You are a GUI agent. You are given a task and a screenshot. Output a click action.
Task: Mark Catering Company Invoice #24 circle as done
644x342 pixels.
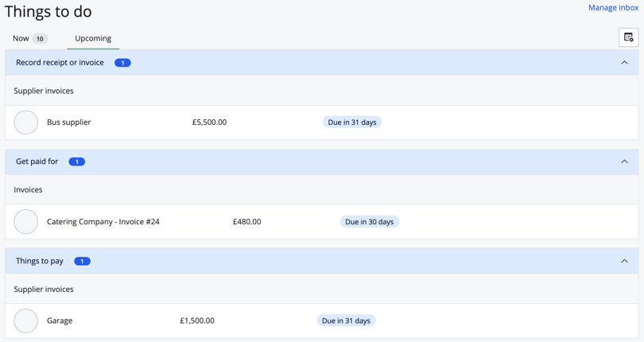(26, 222)
